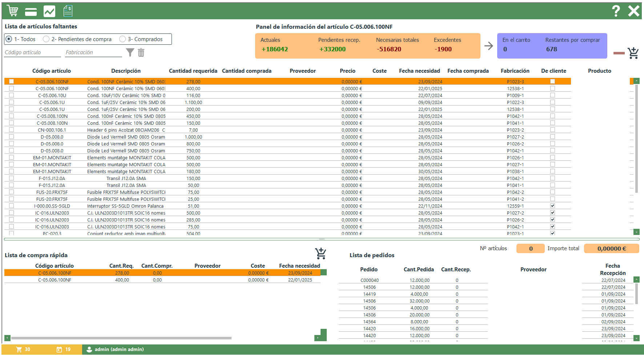Open the shopping cart icon in top toolbar
644x355 pixels.
(x=13, y=11)
